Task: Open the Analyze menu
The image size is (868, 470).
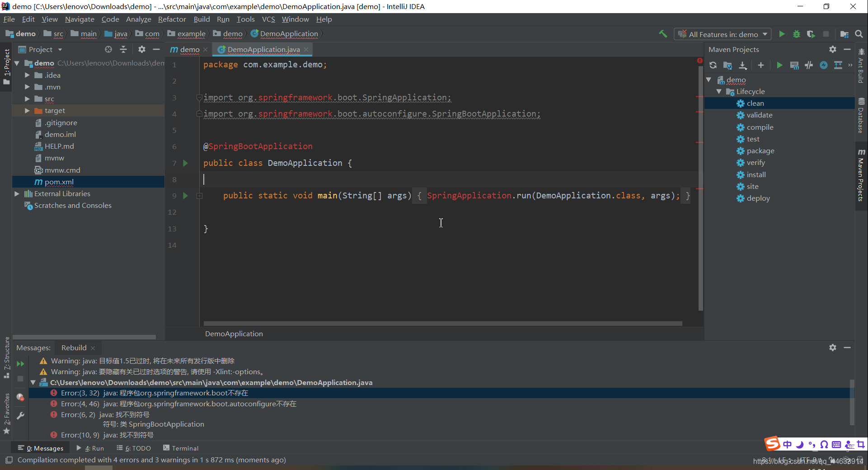Action: click(138, 19)
